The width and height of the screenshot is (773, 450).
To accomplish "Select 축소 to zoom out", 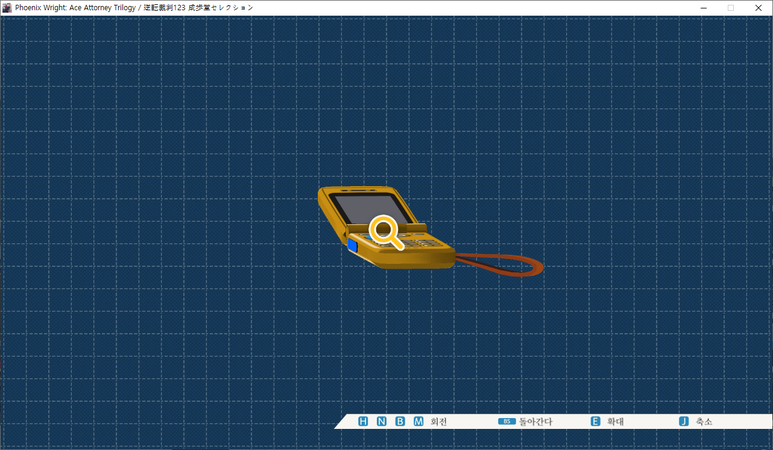I will click(x=704, y=421).
